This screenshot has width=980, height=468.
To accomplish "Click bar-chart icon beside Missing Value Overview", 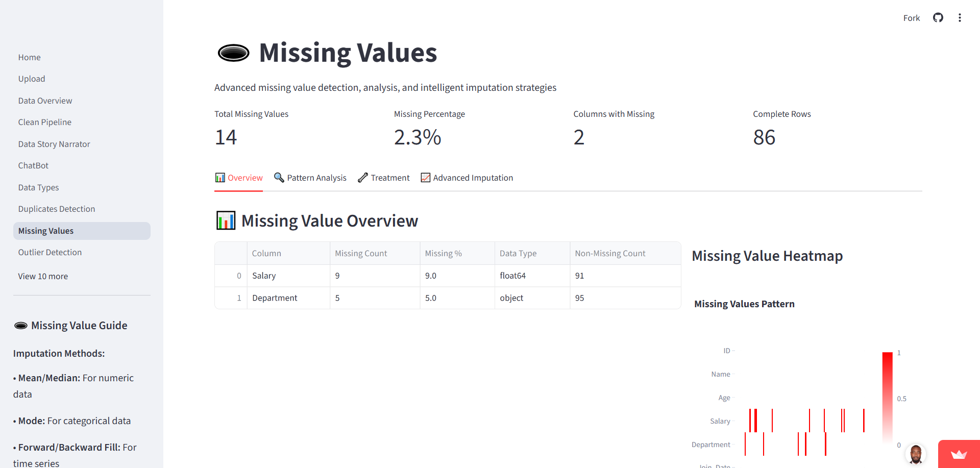I will point(226,220).
